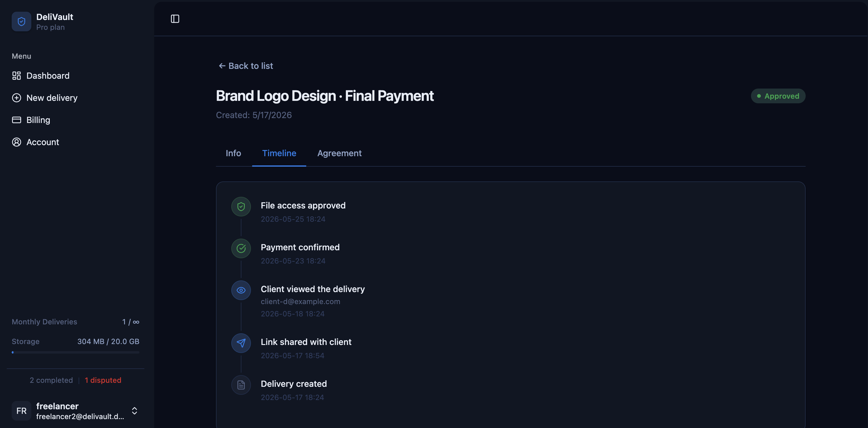Click the Billing card icon

(x=17, y=120)
